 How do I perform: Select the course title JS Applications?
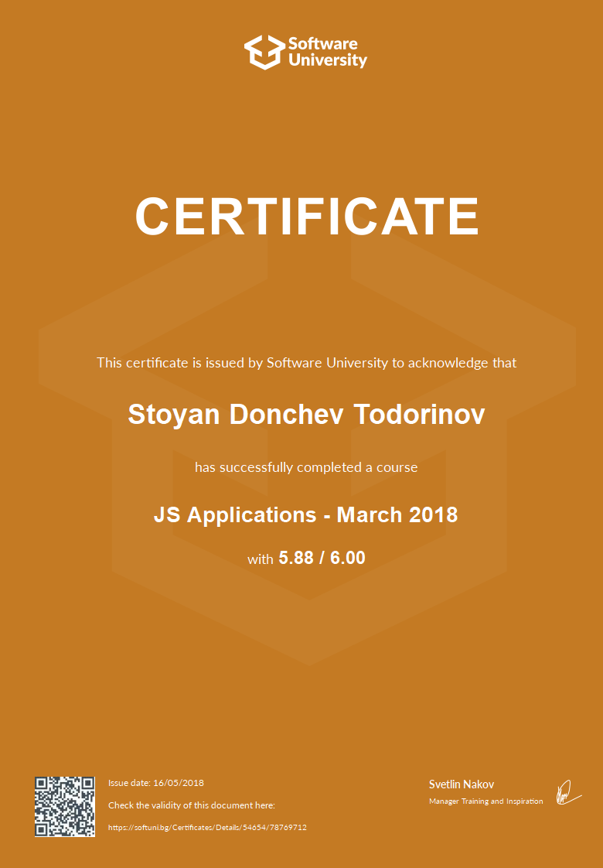tap(235, 514)
